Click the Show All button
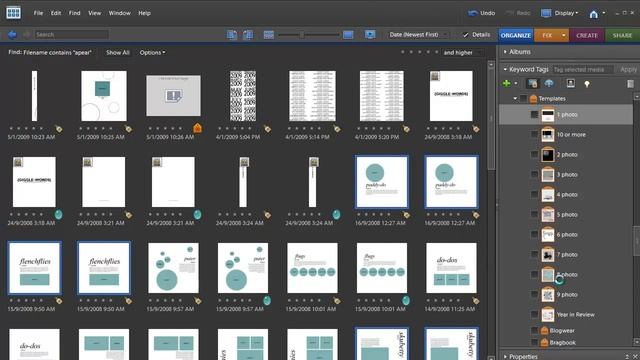This screenshot has height=360, width=640. tap(118, 52)
